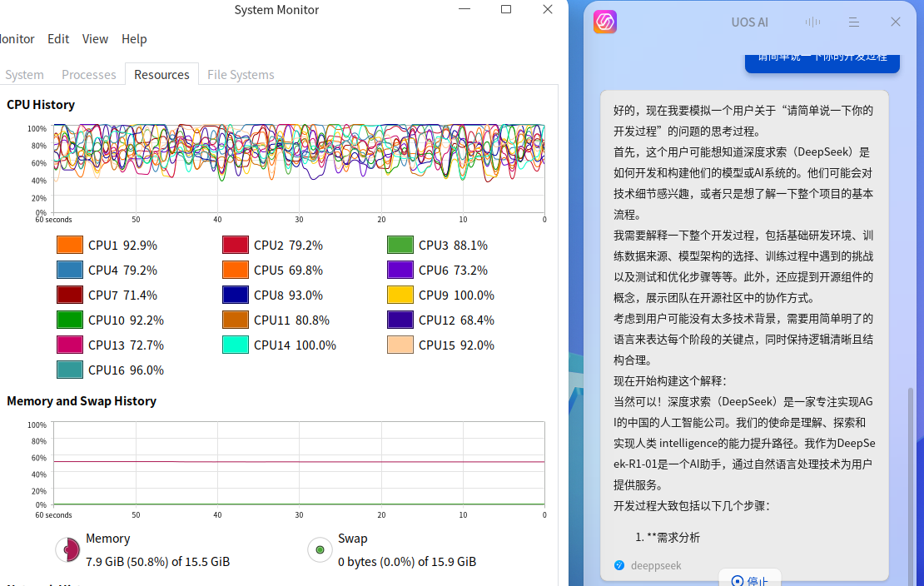
Task: Open the CPU9 yellow color swatch
Action: [x=400, y=295]
